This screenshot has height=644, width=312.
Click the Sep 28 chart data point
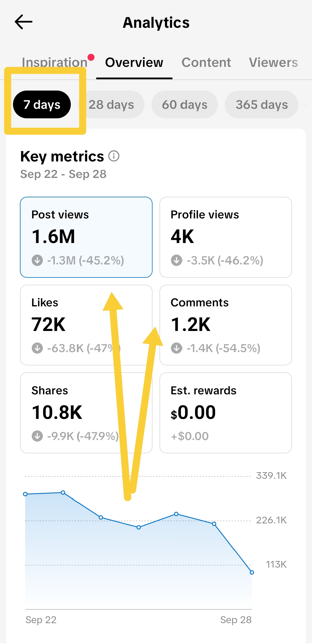pos(252,572)
